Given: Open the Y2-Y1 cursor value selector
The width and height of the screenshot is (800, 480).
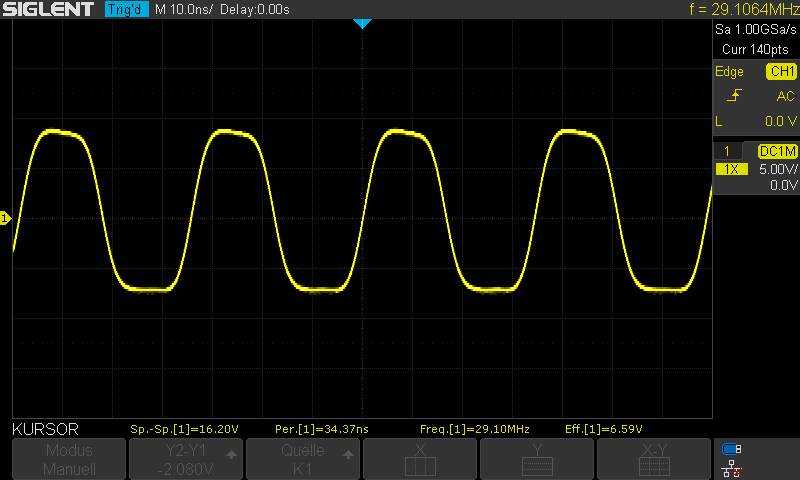Looking at the screenshot, I should pos(186,459).
